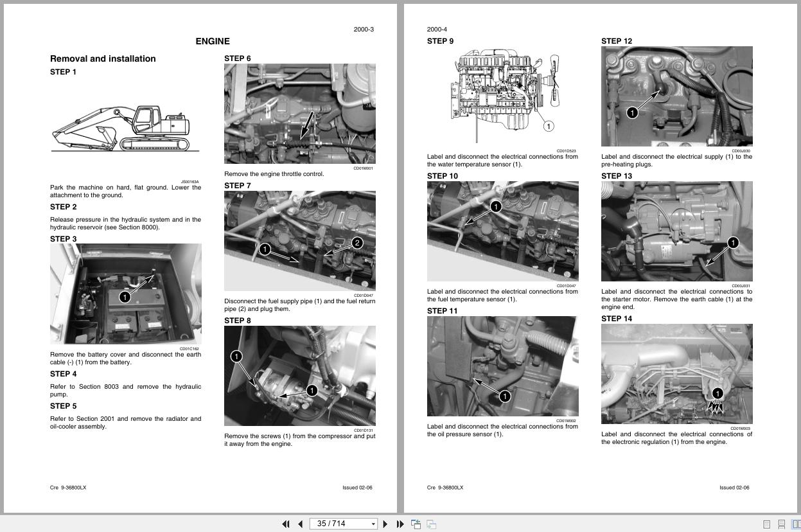
Task: Open the page number dropdown list
Action: click(x=373, y=524)
